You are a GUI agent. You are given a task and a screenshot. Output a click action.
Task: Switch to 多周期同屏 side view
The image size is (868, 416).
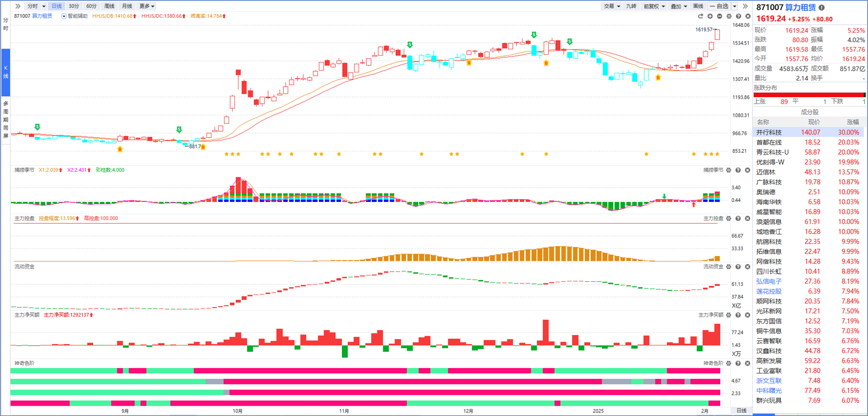(x=6, y=120)
